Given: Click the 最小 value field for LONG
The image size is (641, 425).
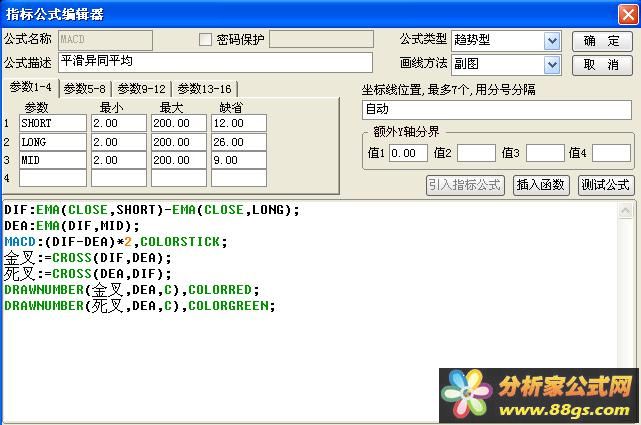Looking at the screenshot, I should [x=119, y=142].
